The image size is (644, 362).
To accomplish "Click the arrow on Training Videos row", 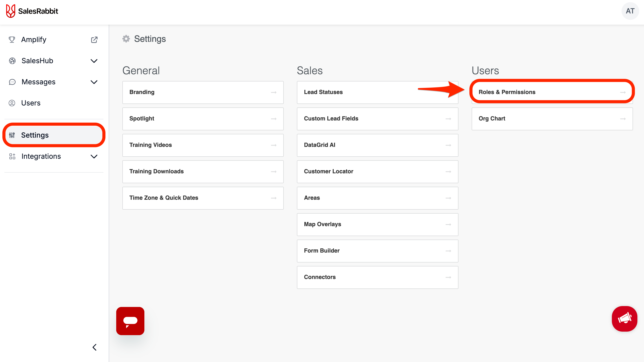I will pyautogui.click(x=274, y=145).
